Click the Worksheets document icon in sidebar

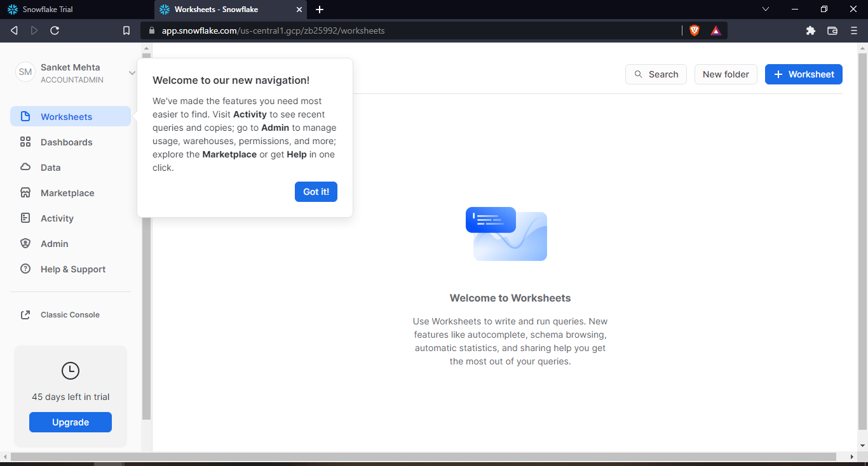coord(25,117)
